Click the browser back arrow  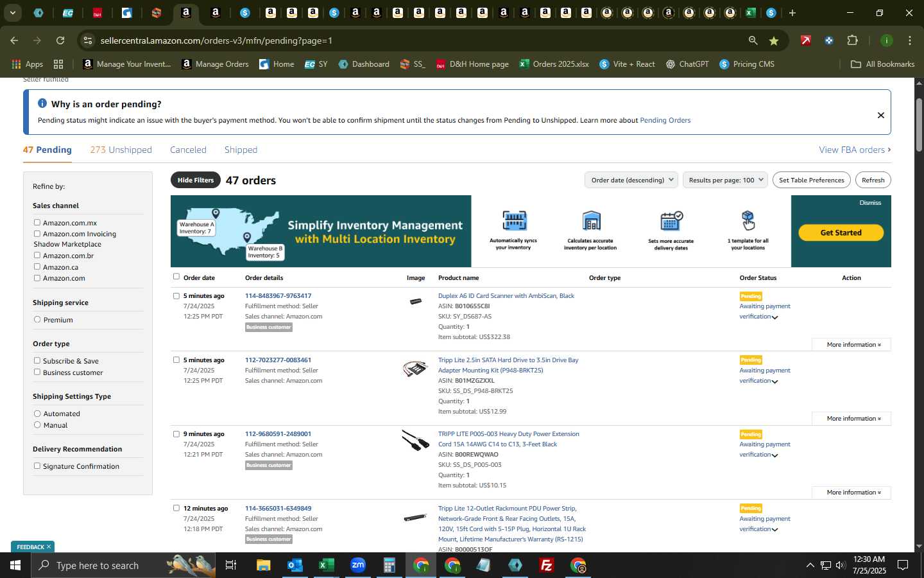tap(14, 40)
